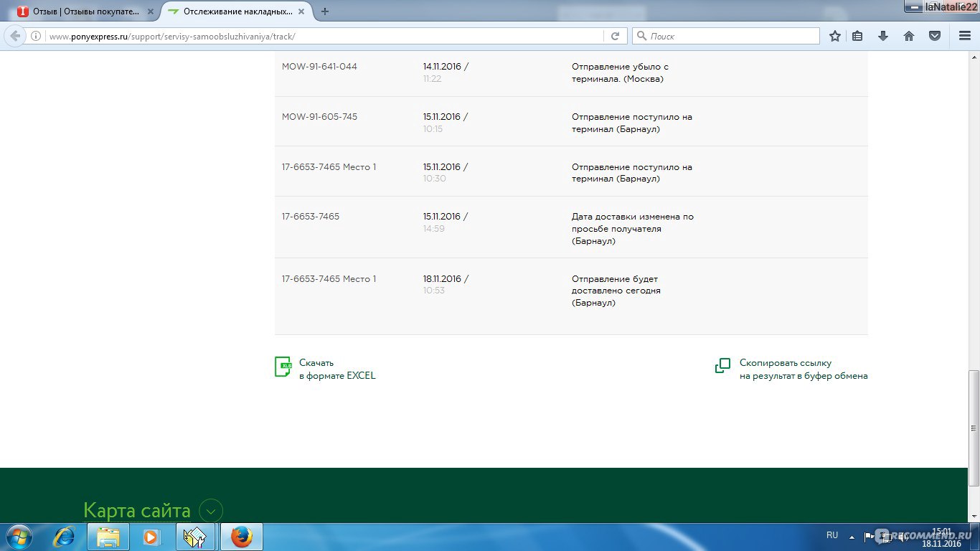
Task: Click status Отправление будет доставлено сегодня
Action: 616,291
